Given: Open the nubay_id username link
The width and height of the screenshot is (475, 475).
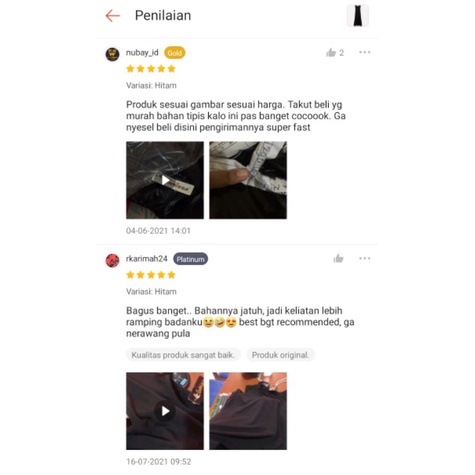Looking at the screenshot, I should (142, 53).
